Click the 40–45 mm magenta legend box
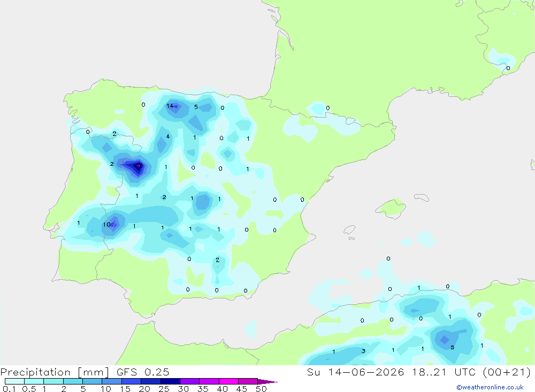535x392 pixels. click(228, 381)
